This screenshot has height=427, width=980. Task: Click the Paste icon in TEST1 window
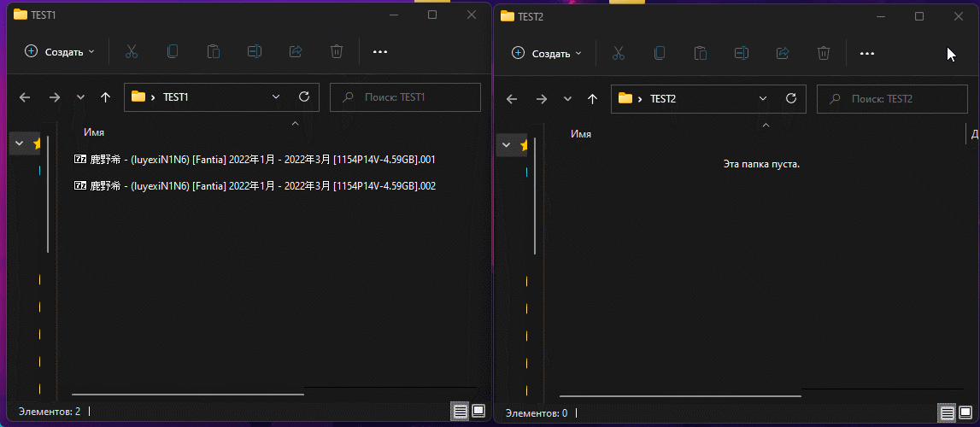(214, 52)
